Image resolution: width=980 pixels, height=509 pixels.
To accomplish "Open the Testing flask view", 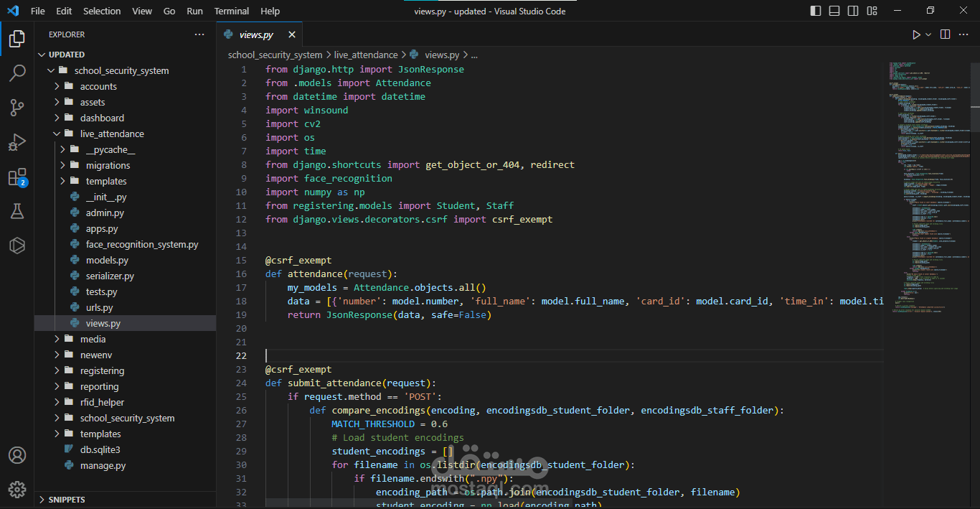I will coord(17,211).
